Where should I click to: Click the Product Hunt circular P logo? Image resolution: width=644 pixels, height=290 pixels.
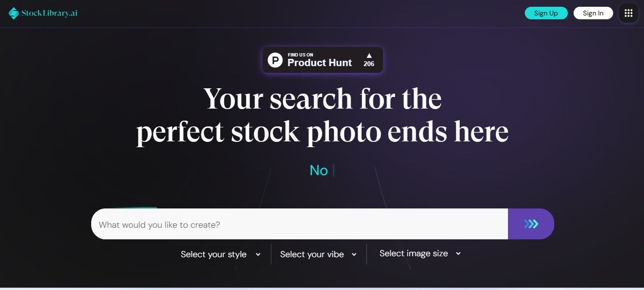click(x=275, y=60)
